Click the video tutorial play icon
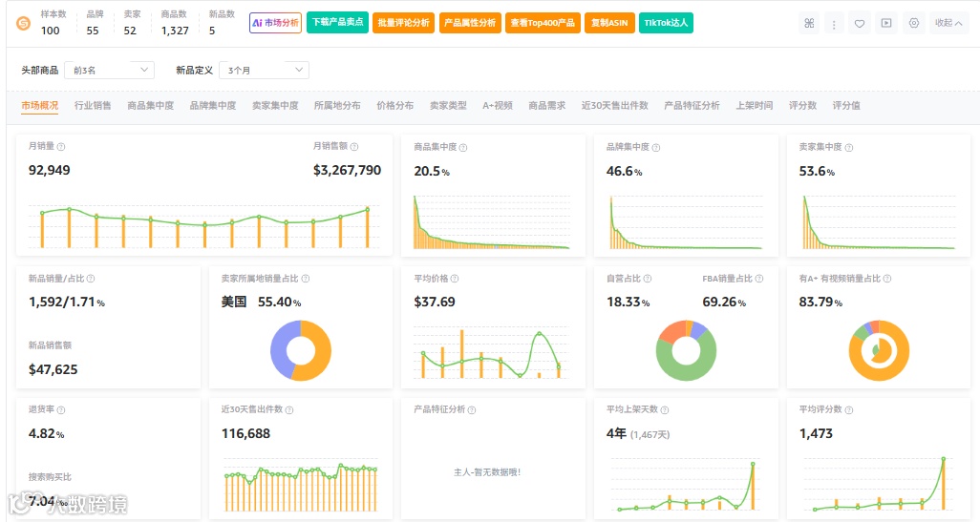 [886, 23]
